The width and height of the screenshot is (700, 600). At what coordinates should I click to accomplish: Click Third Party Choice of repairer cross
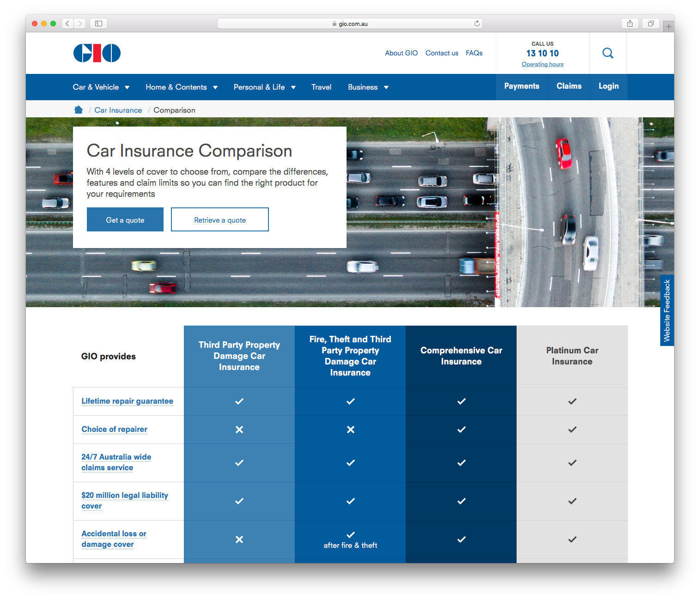pos(239,430)
